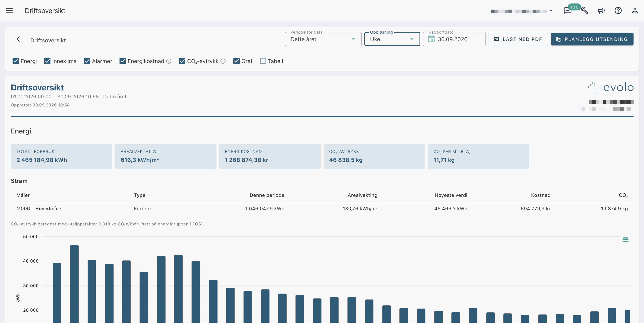644x323 pixels.
Task: Open messages icon with 100 badge
Action: tap(568, 11)
